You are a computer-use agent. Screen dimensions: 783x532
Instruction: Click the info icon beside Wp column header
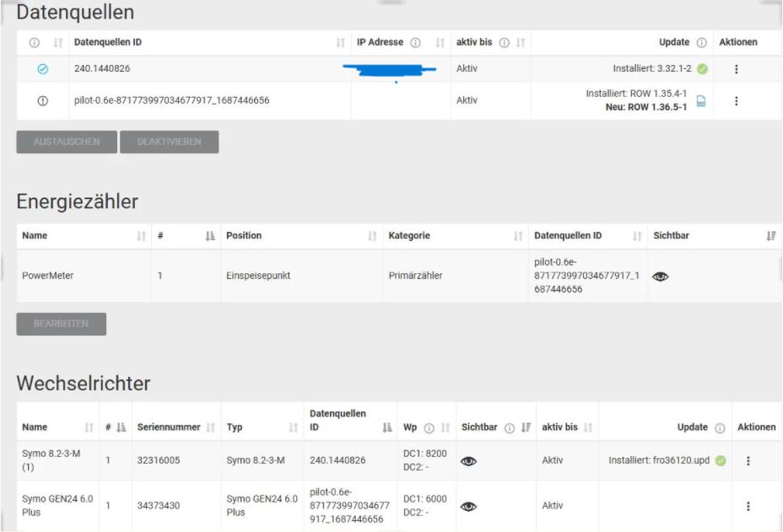tap(430, 427)
